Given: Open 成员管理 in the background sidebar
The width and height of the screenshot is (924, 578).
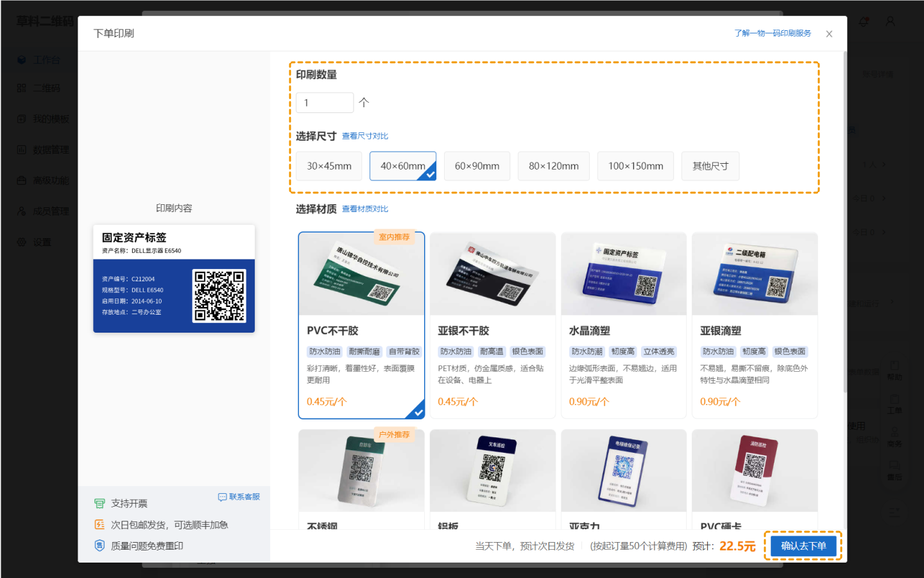Looking at the screenshot, I should (42, 211).
